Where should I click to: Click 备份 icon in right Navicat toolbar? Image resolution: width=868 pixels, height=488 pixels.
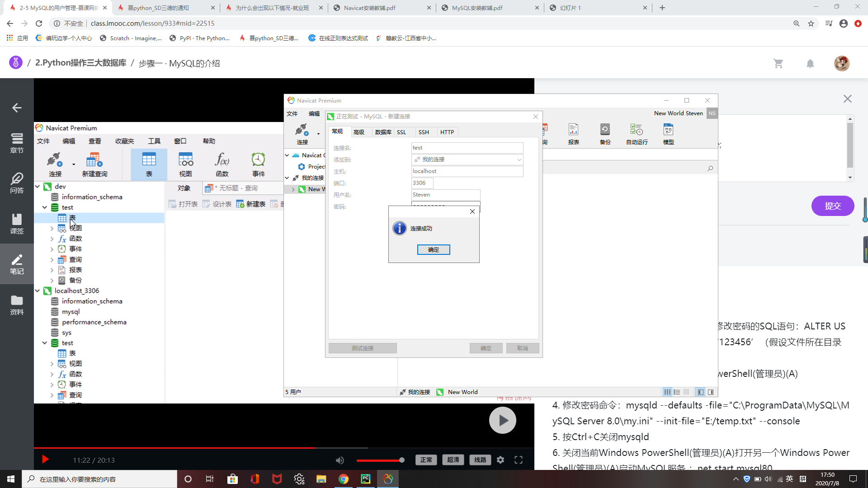pos(605,134)
